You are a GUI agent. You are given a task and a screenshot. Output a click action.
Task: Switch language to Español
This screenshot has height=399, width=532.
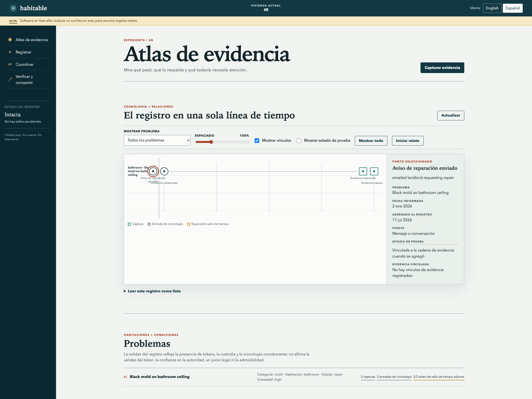click(513, 8)
